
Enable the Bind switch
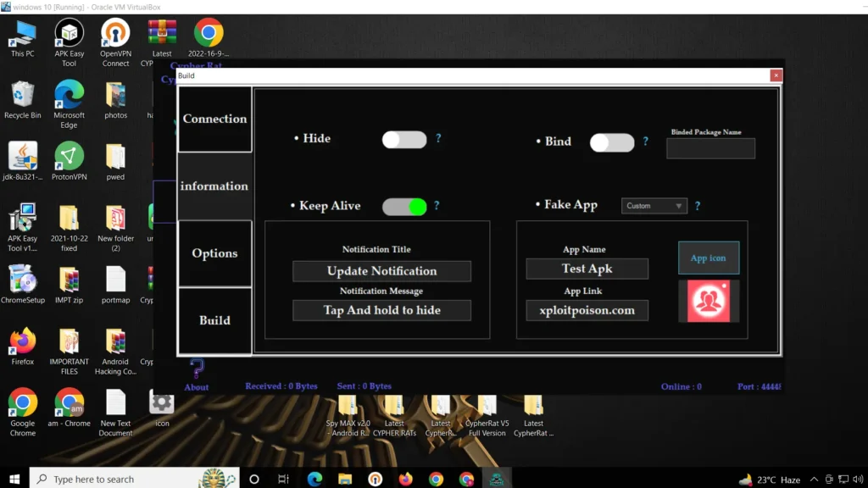[x=612, y=142]
